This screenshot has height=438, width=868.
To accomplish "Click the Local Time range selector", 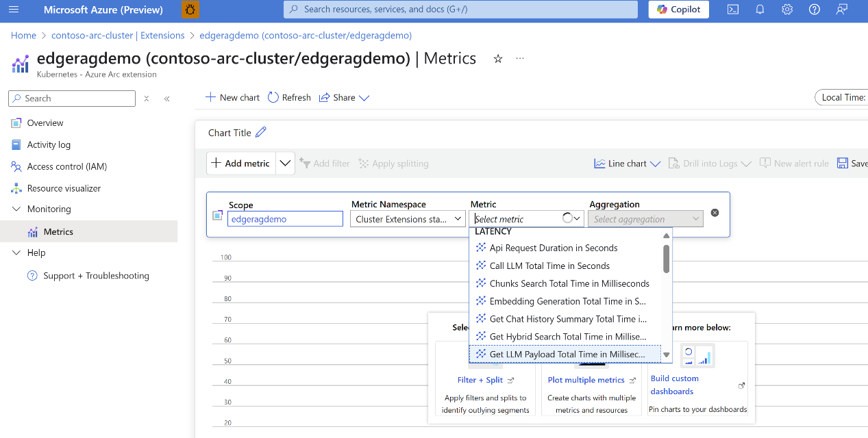I will [841, 98].
